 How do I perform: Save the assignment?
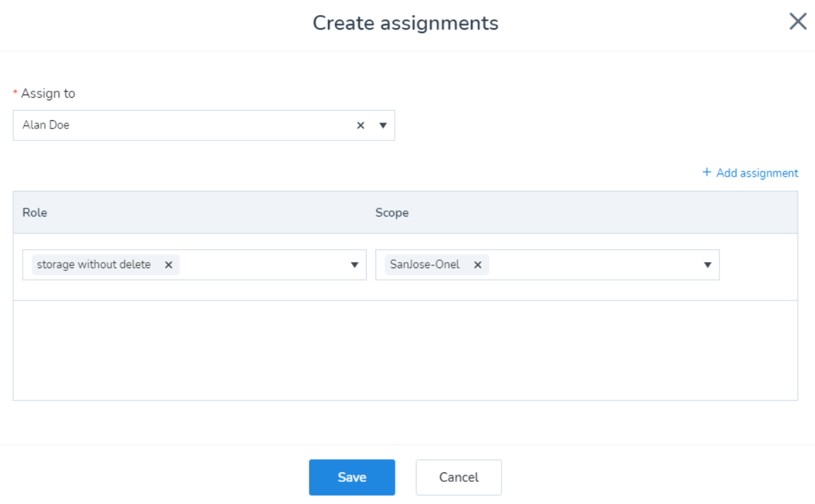(x=351, y=477)
